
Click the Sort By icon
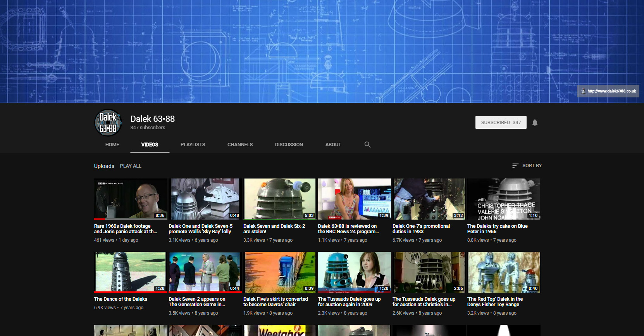coord(515,166)
